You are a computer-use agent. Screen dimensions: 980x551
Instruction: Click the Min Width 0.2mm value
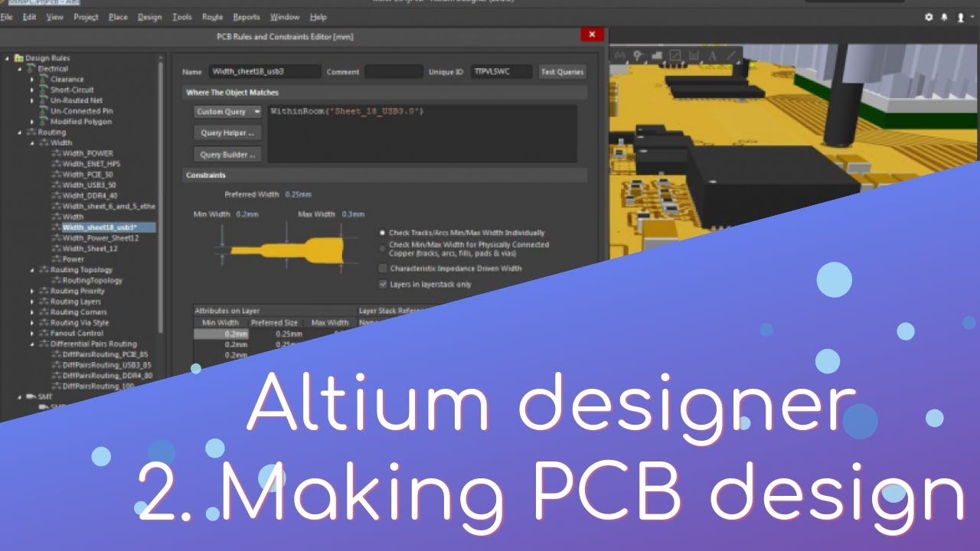(247, 215)
